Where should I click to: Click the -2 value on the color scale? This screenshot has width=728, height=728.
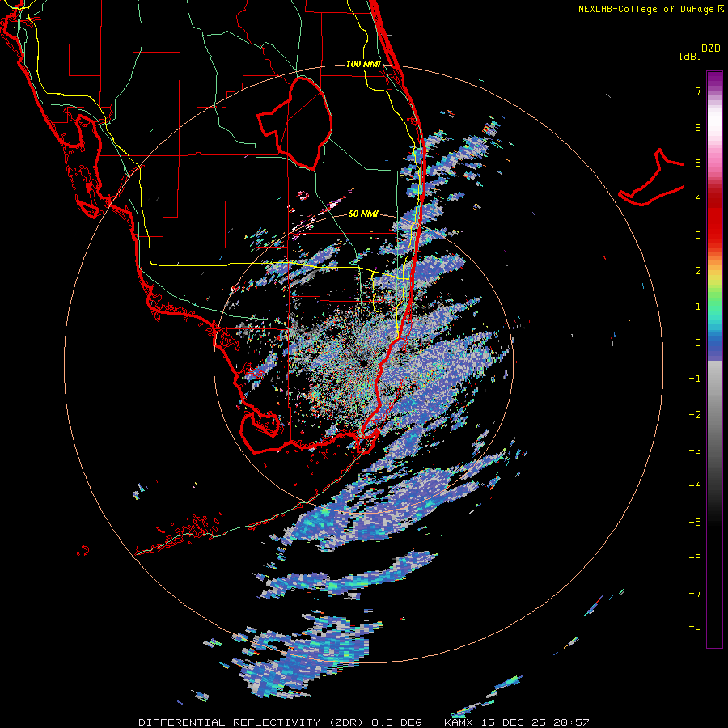coord(695,415)
